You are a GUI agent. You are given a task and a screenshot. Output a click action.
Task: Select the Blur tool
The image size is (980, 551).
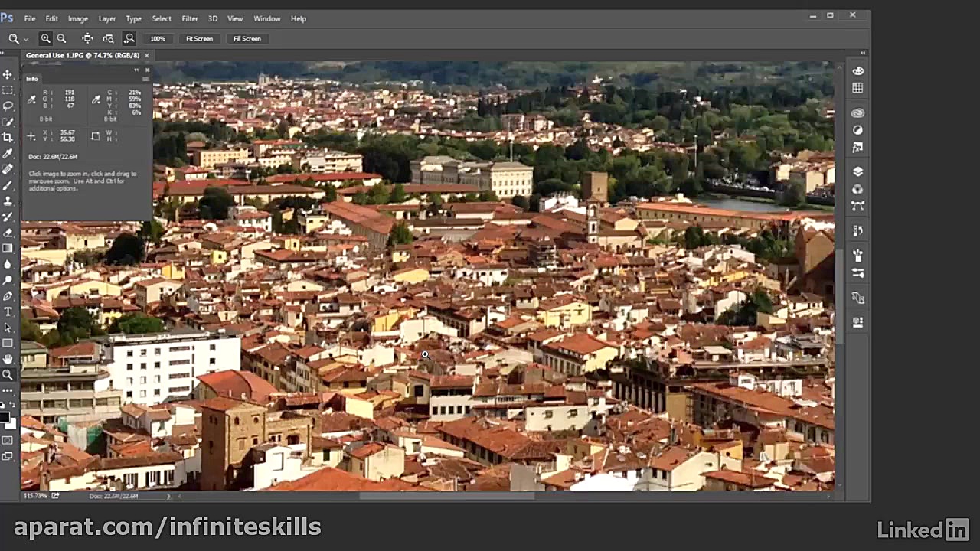coord(8,264)
